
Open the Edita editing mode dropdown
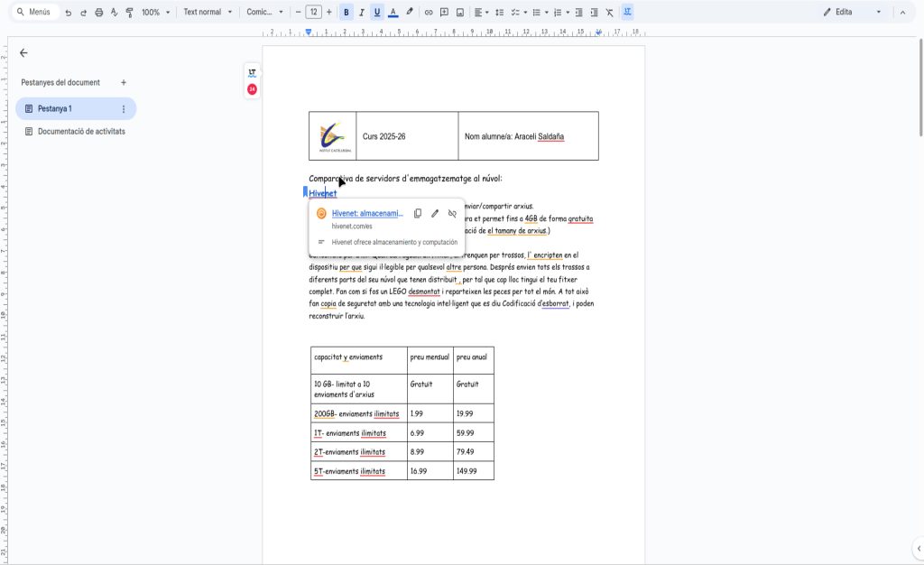(853, 13)
